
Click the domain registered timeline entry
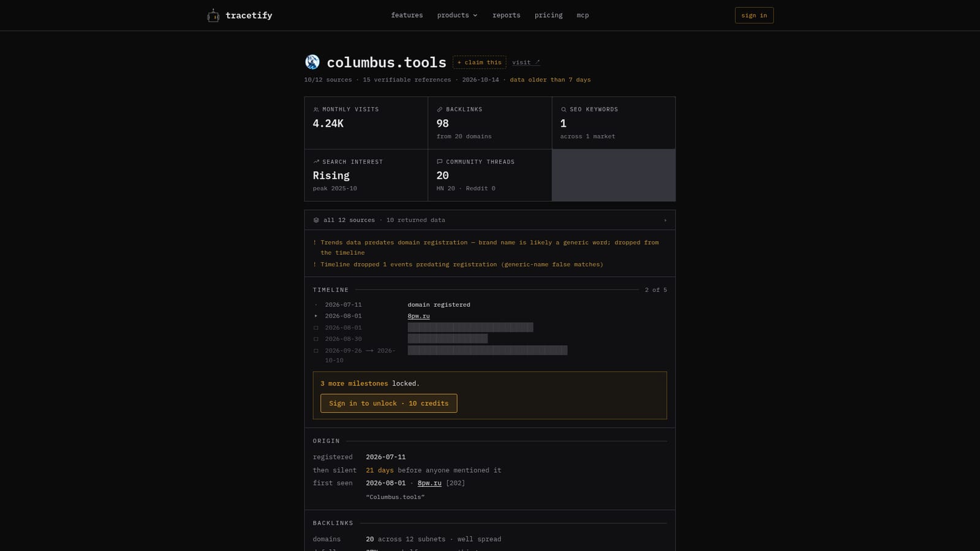(x=439, y=305)
